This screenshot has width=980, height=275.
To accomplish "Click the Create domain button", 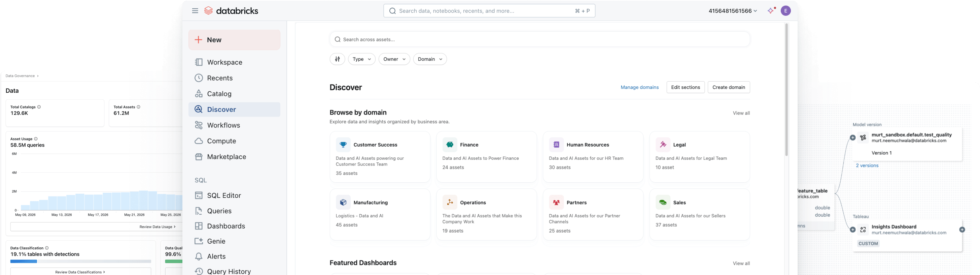I will [729, 87].
